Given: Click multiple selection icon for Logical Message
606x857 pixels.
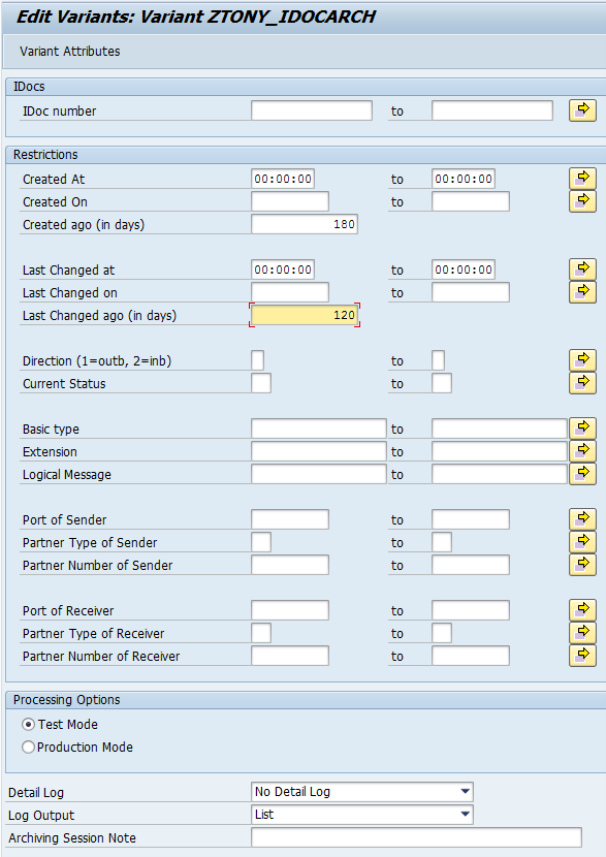Looking at the screenshot, I should click(x=582, y=474).
